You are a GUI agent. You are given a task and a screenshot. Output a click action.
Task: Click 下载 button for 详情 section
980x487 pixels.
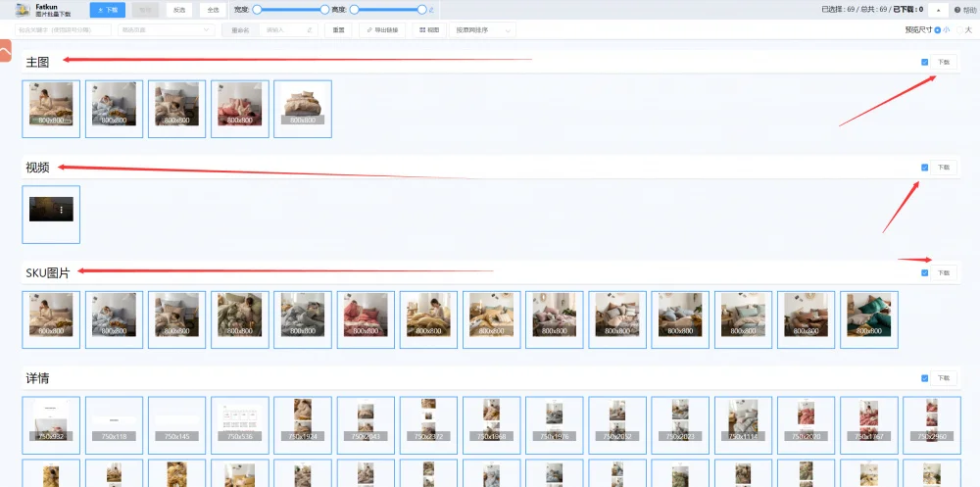tap(943, 378)
